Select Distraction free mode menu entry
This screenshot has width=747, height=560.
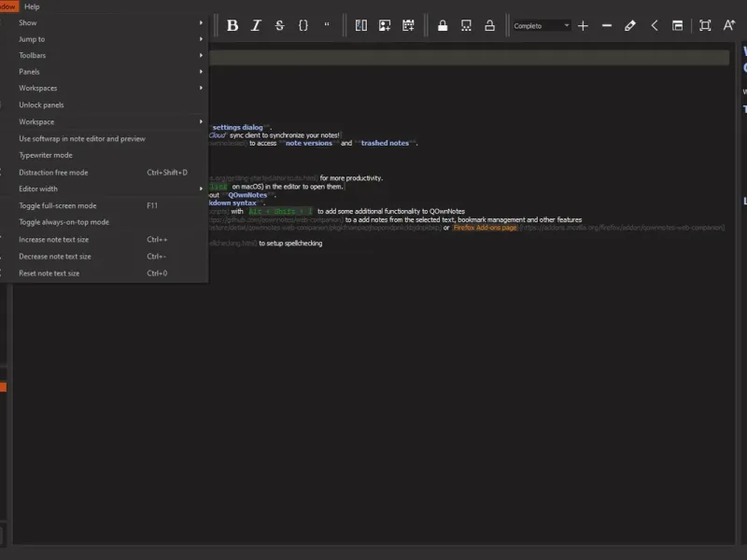[53, 172]
